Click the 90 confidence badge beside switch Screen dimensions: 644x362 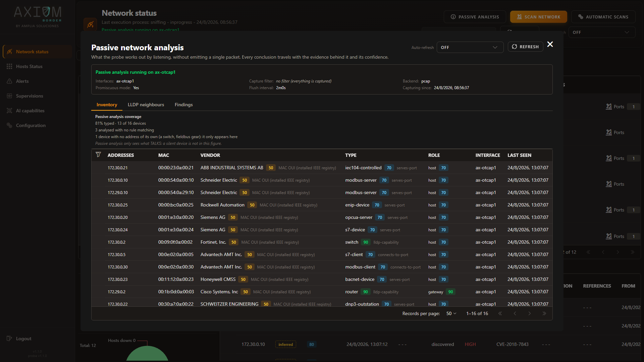tap(366, 242)
